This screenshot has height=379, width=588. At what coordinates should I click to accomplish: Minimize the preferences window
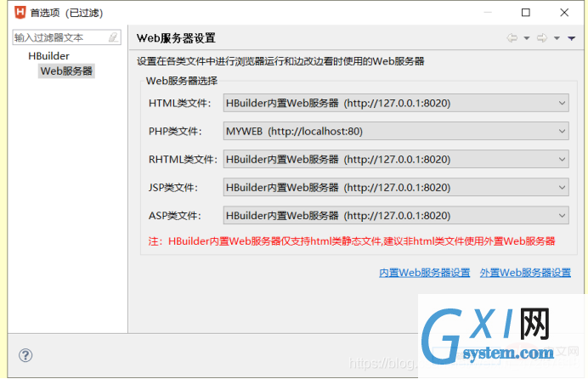[488, 13]
